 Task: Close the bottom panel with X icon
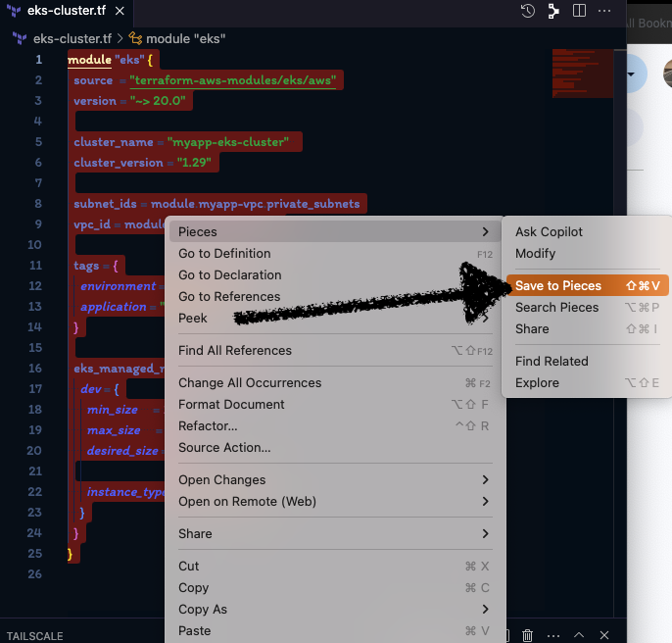point(604,635)
